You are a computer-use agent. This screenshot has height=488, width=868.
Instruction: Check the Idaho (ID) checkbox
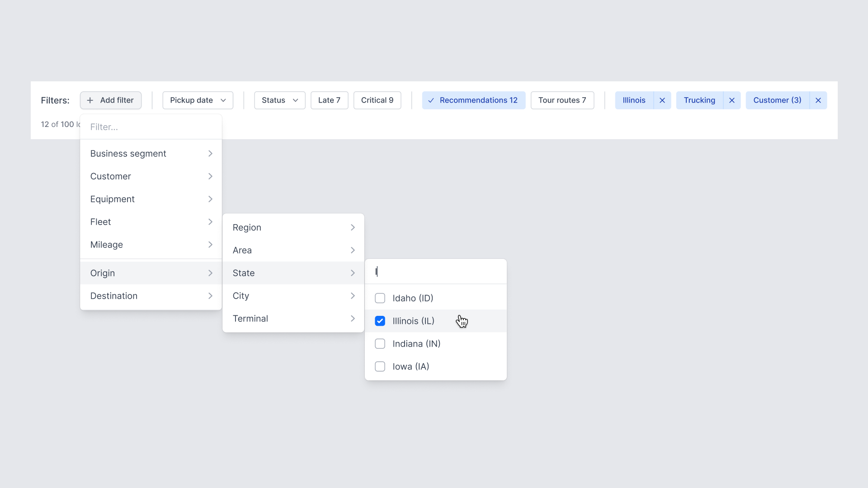[380, 298]
